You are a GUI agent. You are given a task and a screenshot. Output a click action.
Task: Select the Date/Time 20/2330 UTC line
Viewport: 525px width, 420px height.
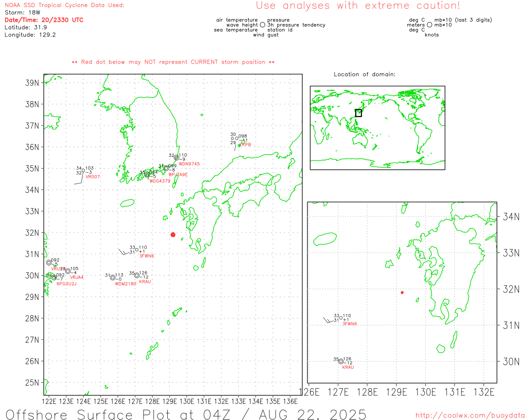point(44,20)
